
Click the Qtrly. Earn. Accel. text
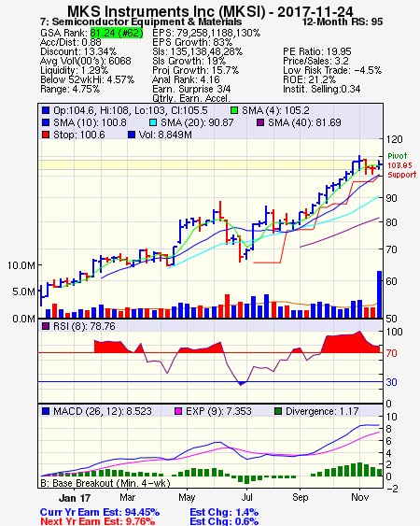pyautogui.click(x=191, y=98)
